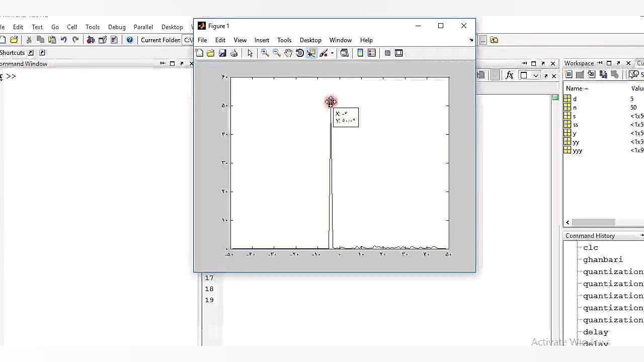644x362 pixels.
Task: Toggle the Data Cursor tool
Action: [x=311, y=53]
